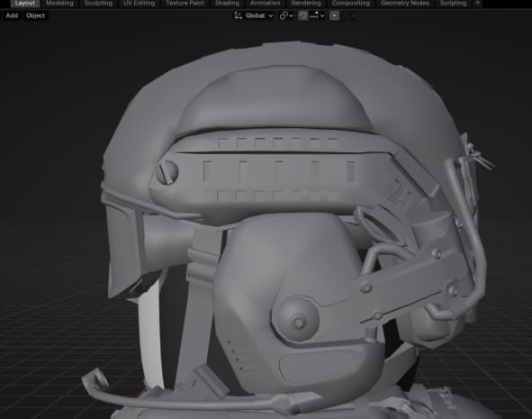
Task: Open the Add menu
Action: point(12,15)
